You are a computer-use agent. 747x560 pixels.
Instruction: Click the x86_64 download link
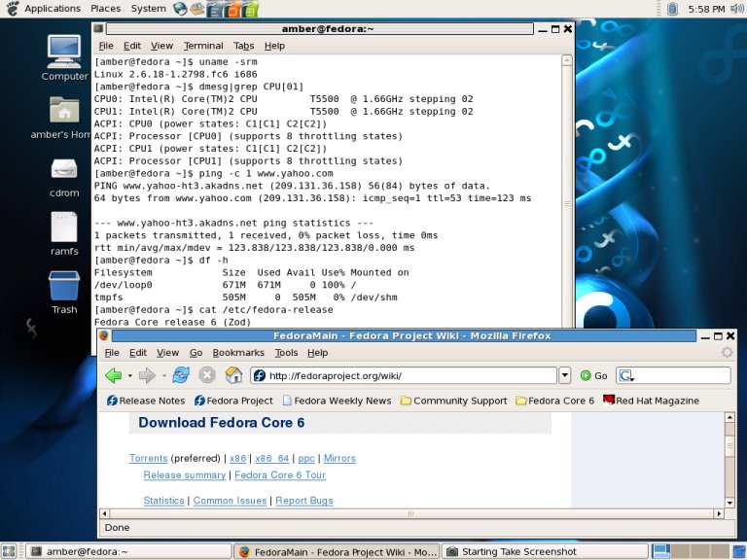click(272, 459)
